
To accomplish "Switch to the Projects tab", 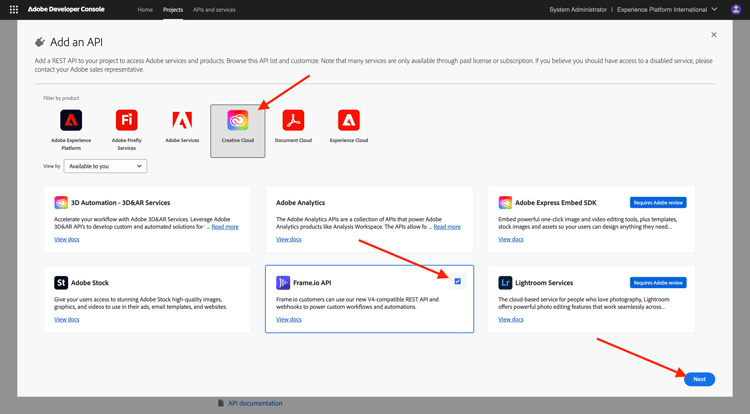I will pos(173,10).
